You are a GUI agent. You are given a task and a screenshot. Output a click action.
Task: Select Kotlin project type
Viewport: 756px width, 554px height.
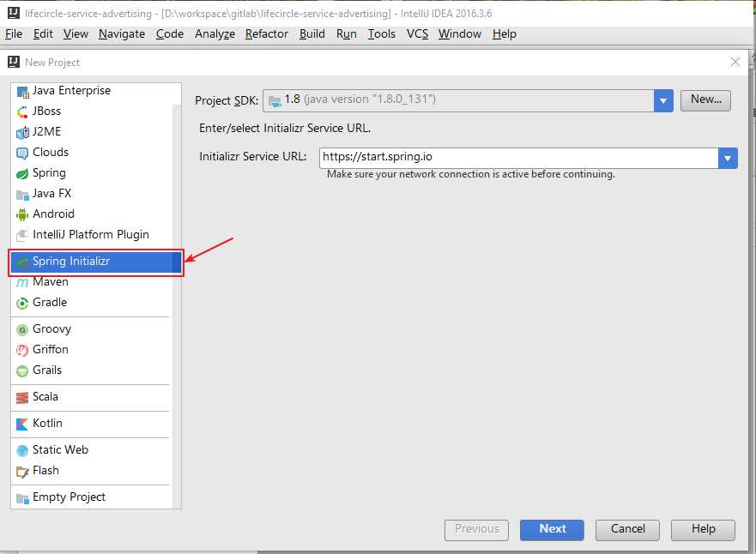[92, 424]
